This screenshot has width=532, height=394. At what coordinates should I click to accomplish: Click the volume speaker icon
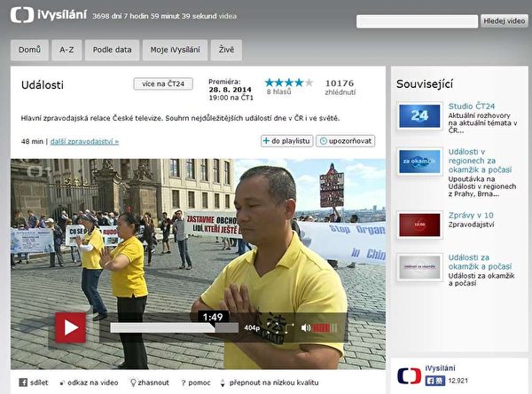(x=307, y=327)
